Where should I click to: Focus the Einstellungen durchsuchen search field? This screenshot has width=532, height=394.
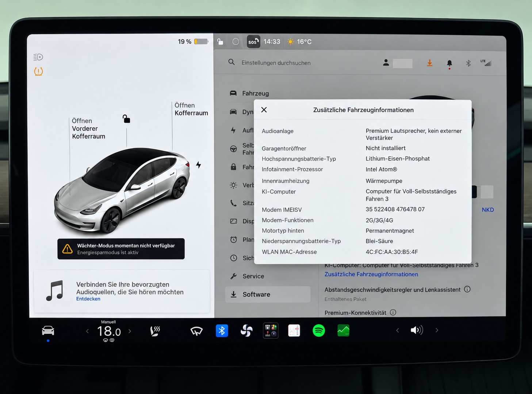click(x=276, y=63)
